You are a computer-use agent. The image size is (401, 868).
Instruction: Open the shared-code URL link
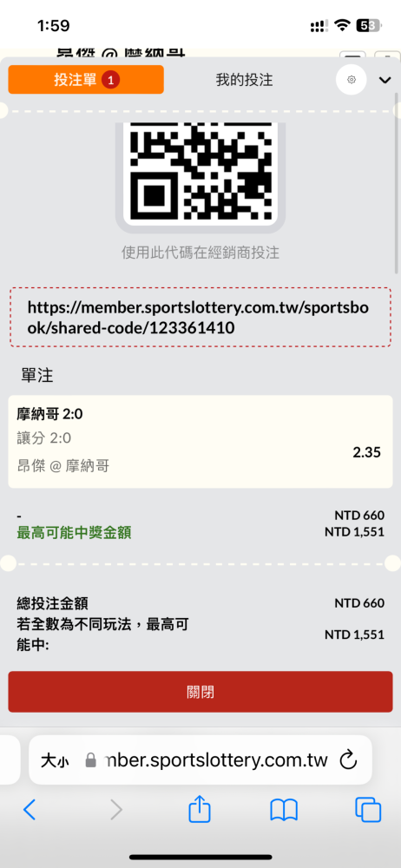200,317
